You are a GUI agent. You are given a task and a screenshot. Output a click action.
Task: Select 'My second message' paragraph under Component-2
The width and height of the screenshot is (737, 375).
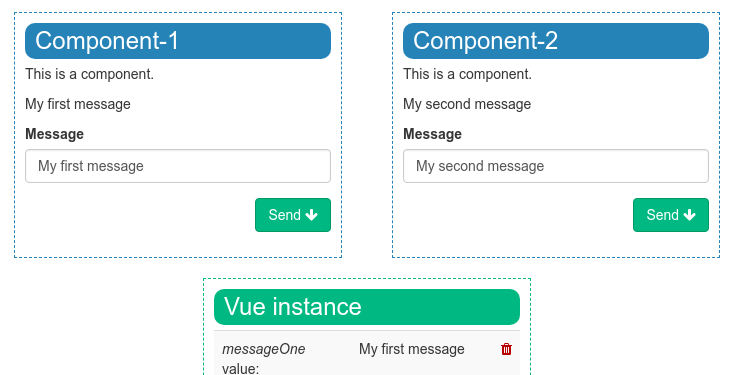467,104
